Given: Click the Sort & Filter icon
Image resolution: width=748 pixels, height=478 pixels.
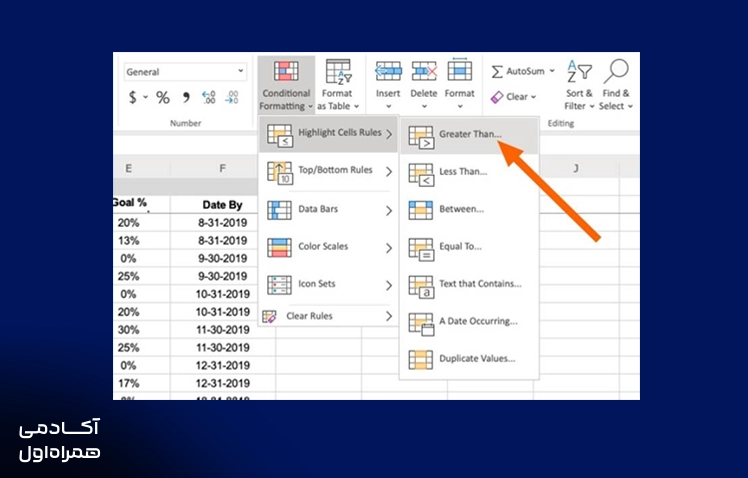Looking at the screenshot, I should click(x=579, y=71).
